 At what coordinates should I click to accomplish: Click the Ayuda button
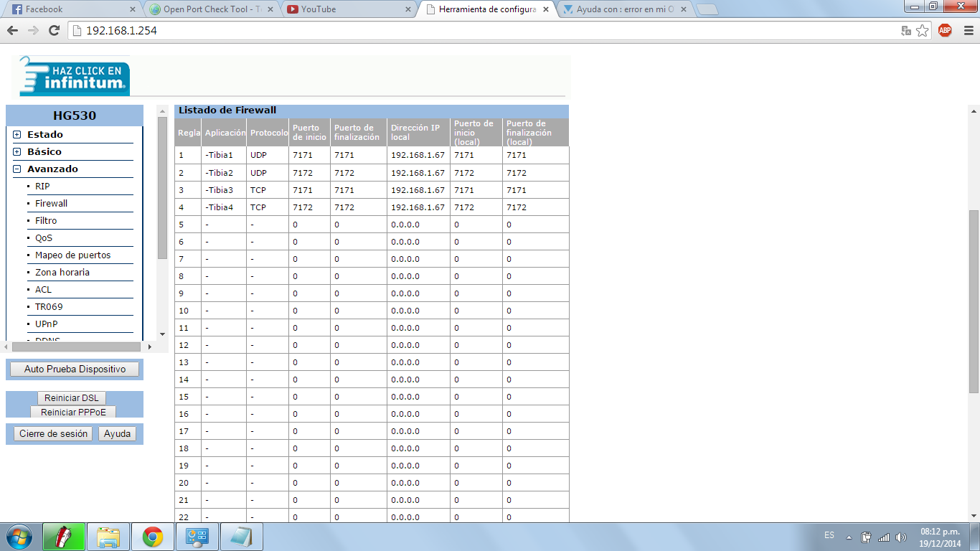pos(117,433)
